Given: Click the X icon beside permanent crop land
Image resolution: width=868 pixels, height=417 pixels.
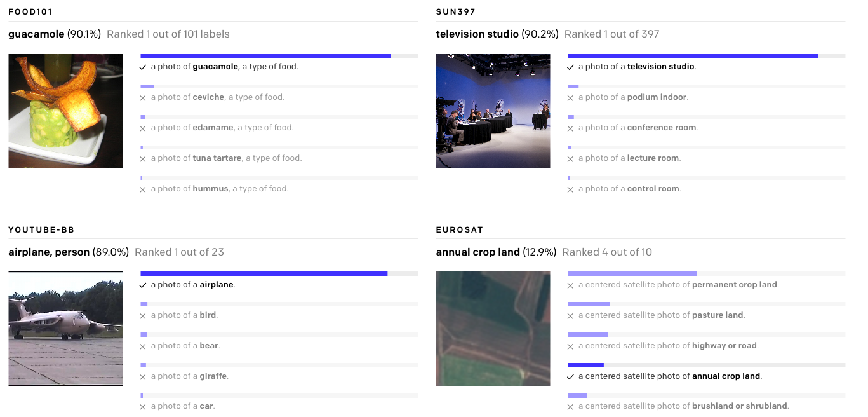Looking at the screenshot, I should [570, 285].
